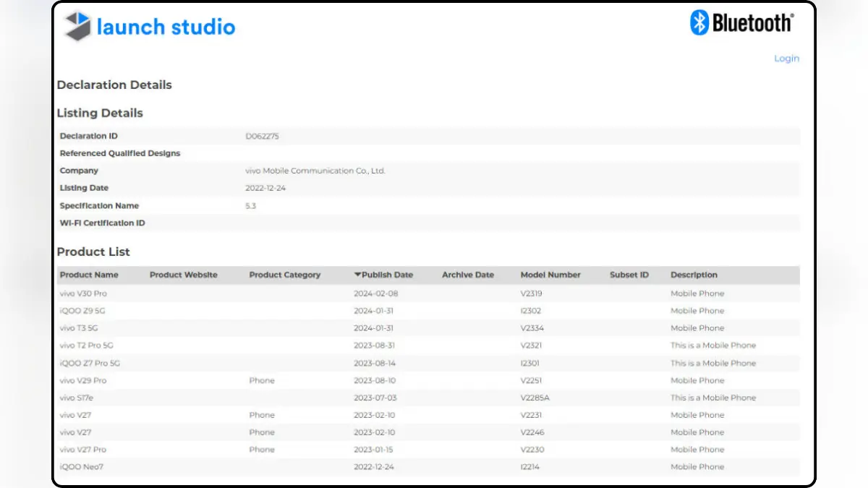Click the Bluetooth logo
Viewport: 868px width, 488px height.
point(741,22)
